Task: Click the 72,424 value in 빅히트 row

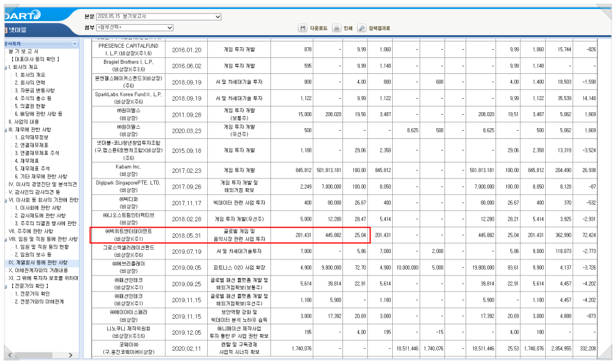Action: click(x=589, y=235)
